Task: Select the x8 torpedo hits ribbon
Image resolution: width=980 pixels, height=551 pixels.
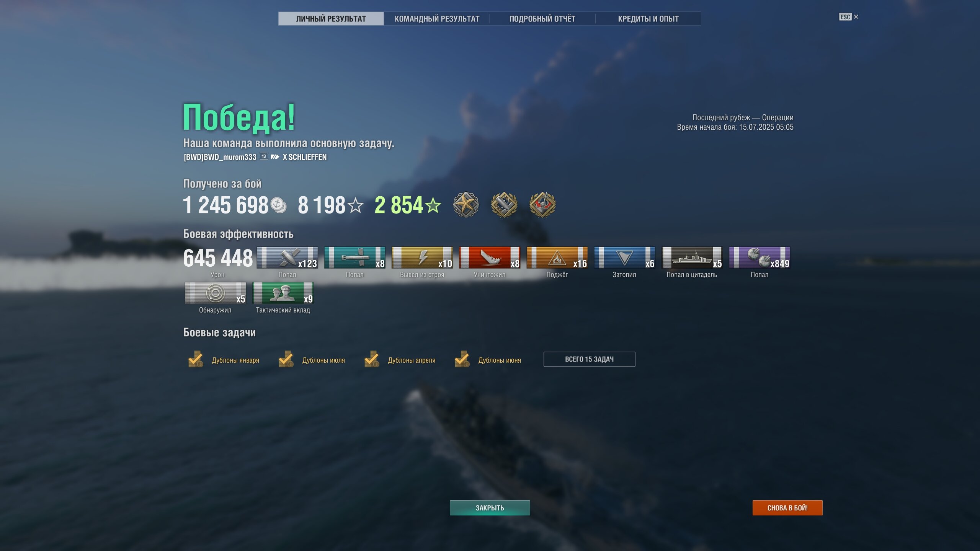Action: pos(355,258)
